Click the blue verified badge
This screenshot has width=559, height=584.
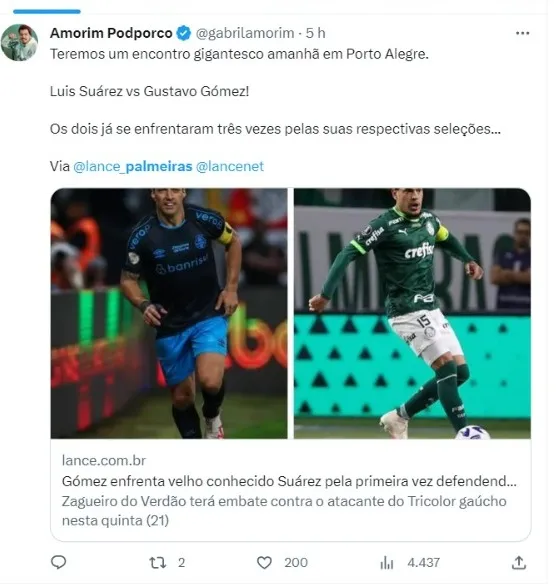point(184,33)
